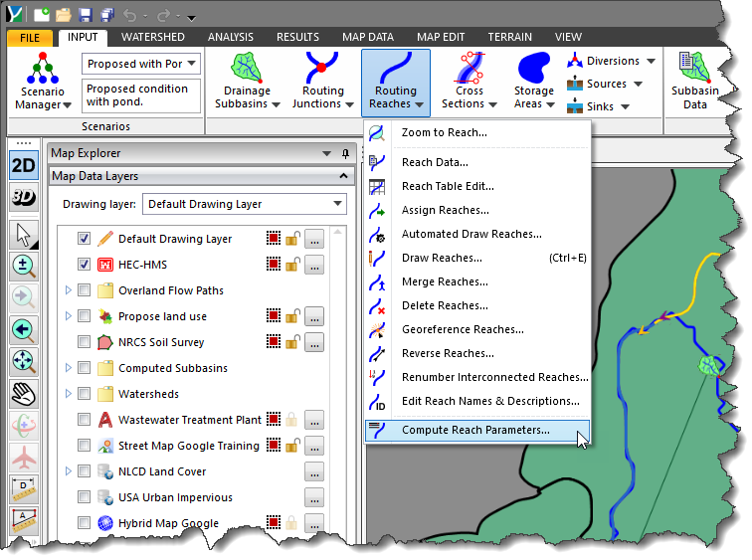Expand the Overland Flow Paths tree node
This screenshot has height=560, width=752.
[x=68, y=290]
